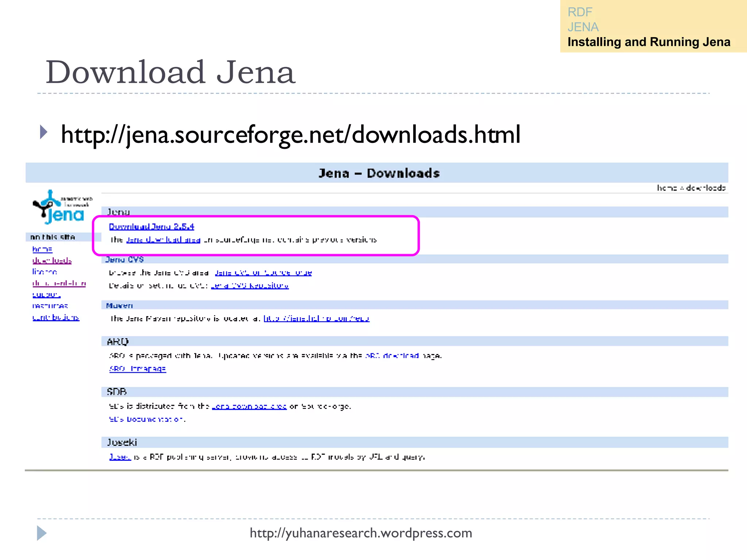
Task: Click the Download Jena slide title
Action: [170, 72]
